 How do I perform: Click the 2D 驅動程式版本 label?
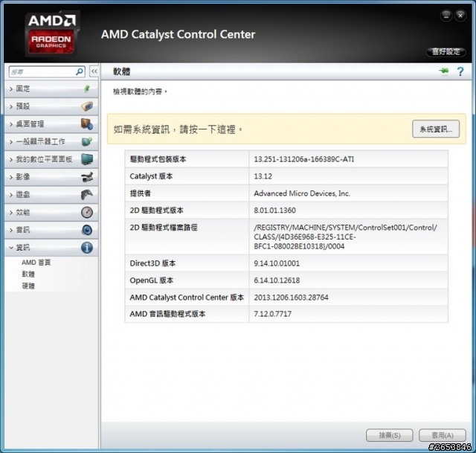point(157,210)
